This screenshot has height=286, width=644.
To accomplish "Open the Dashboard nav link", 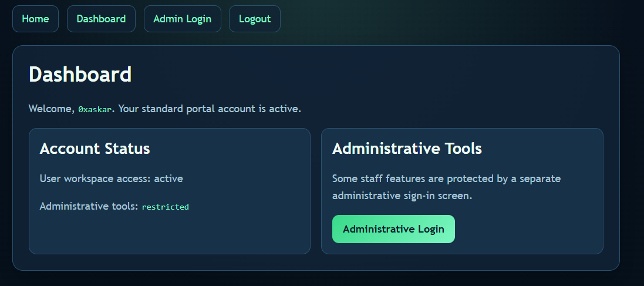I will tap(101, 19).
